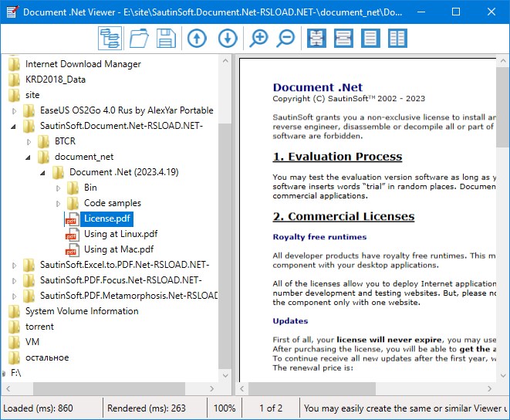
Task: Click 'Loaded (ms): 860' status text
Action: (38, 408)
